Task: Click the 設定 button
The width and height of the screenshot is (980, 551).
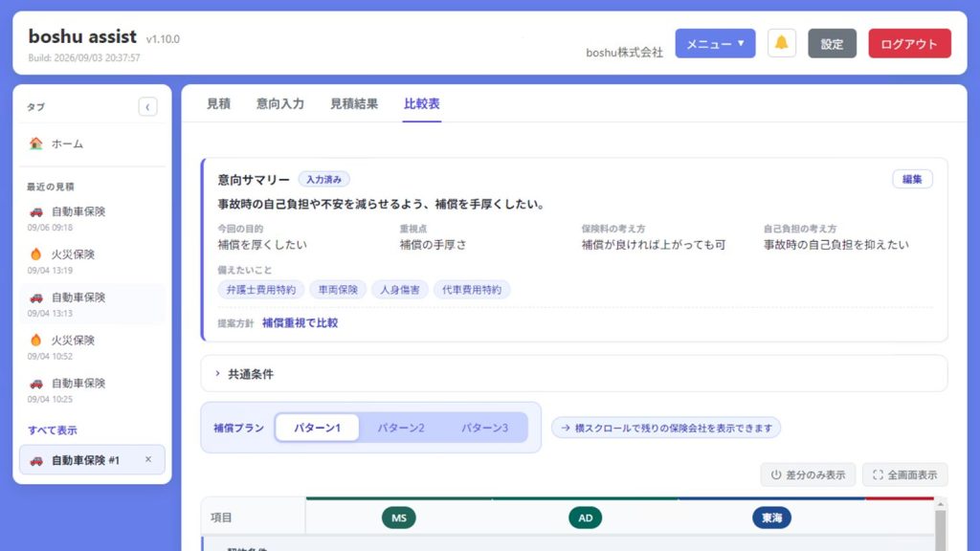Action: pyautogui.click(x=832, y=43)
